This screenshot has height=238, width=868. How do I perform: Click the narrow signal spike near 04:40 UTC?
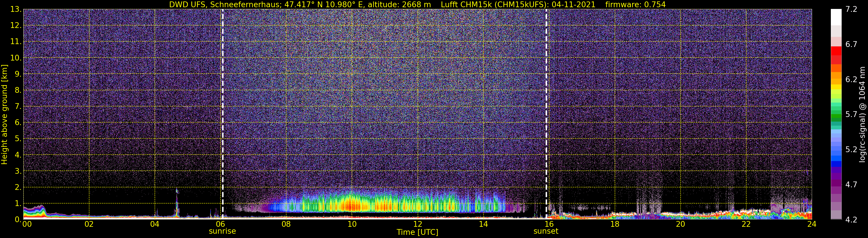coord(177,203)
